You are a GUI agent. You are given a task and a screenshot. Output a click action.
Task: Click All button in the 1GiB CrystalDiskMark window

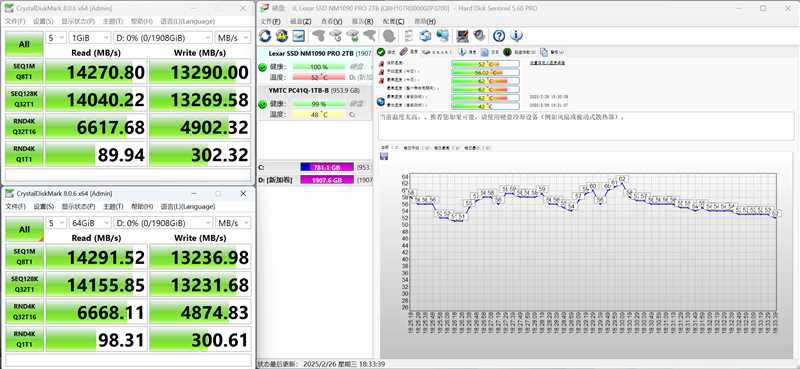tap(24, 44)
